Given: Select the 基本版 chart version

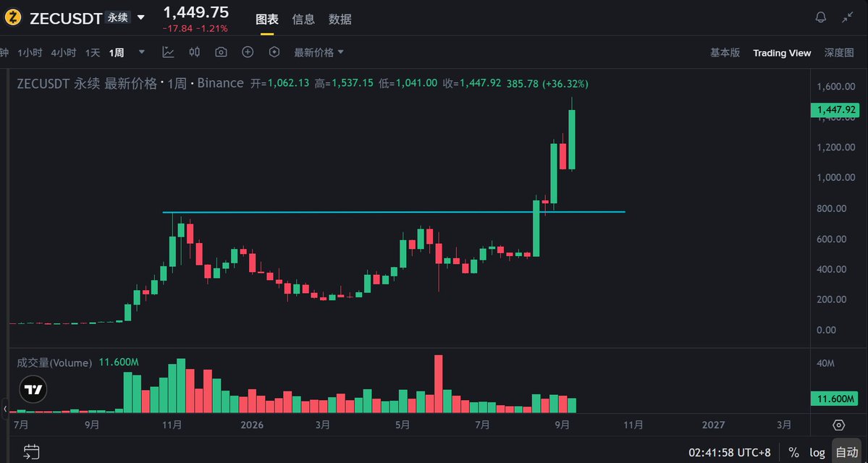Looking at the screenshot, I should click(x=725, y=53).
